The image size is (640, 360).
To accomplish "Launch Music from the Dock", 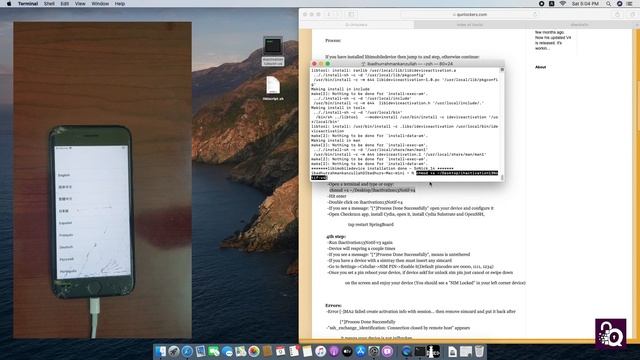I will pyautogui.click(x=320, y=351).
